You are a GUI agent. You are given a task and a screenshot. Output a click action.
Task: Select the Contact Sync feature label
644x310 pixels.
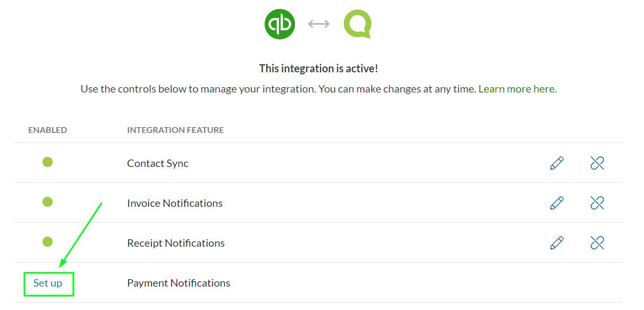pyautogui.click(x=158, y=164)
